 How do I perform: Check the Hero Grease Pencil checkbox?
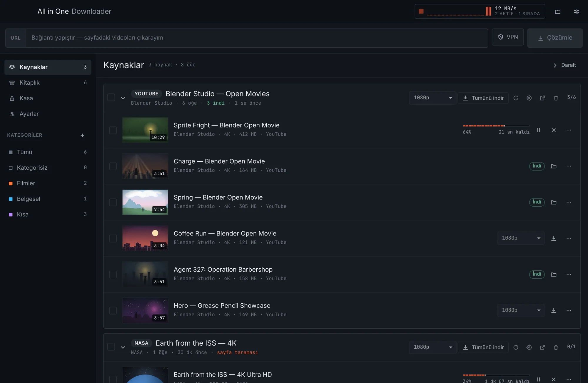coord(113,311)
